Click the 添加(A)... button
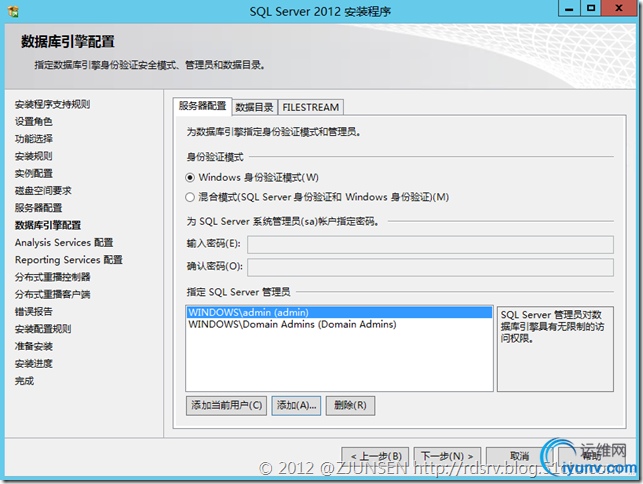 point(296,406)
